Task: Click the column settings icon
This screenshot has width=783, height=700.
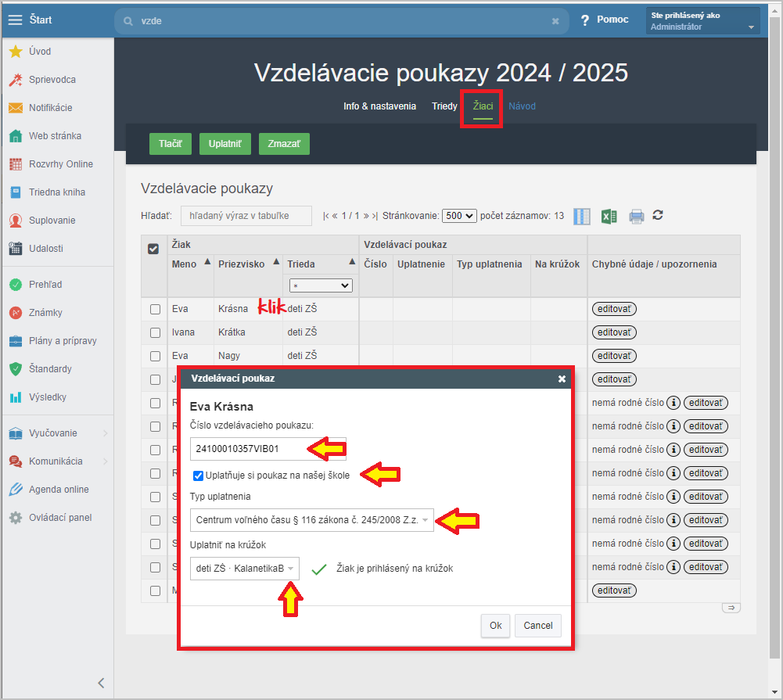Action: [582, 216]
